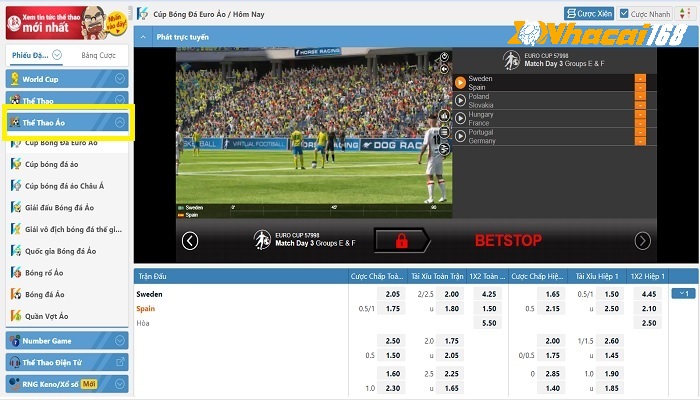This screenshot has width=700, height=400.
Task: Expand the Number Game menu
Action: pos(67,341)
